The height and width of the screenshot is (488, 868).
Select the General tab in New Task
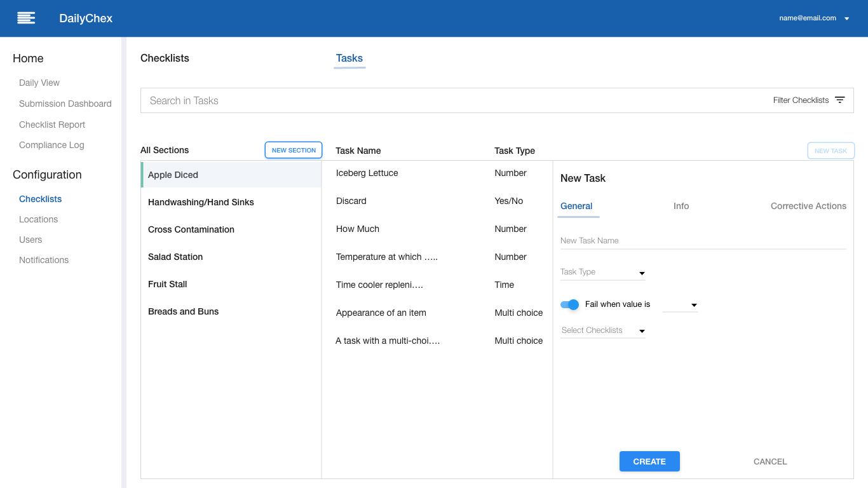click(x=576, y=206)
